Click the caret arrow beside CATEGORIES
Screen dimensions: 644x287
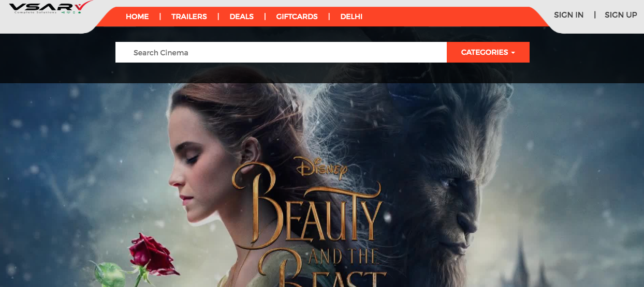513,53
